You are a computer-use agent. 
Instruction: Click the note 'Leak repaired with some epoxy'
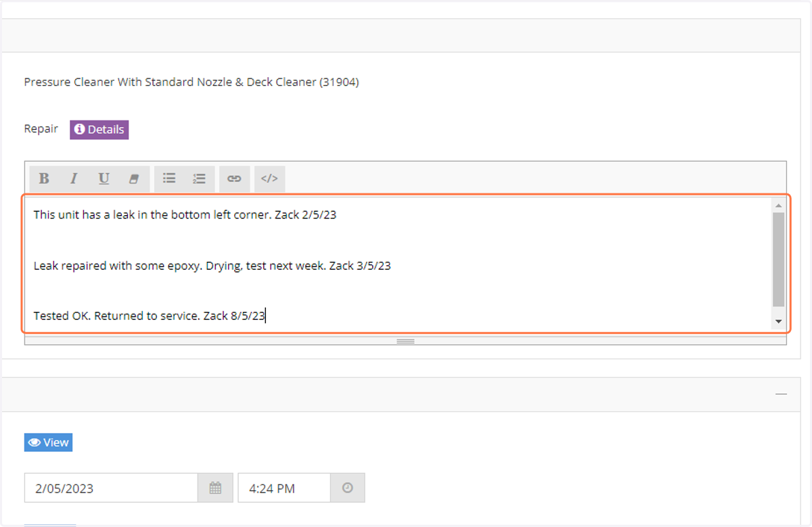[x=118, y=266]
